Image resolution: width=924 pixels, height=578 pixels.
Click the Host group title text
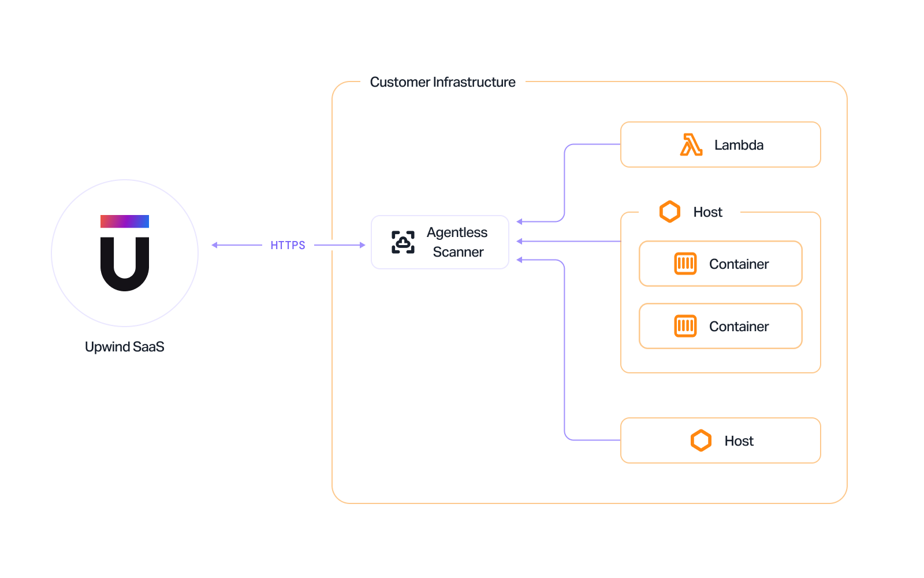(x=708, y=212)
